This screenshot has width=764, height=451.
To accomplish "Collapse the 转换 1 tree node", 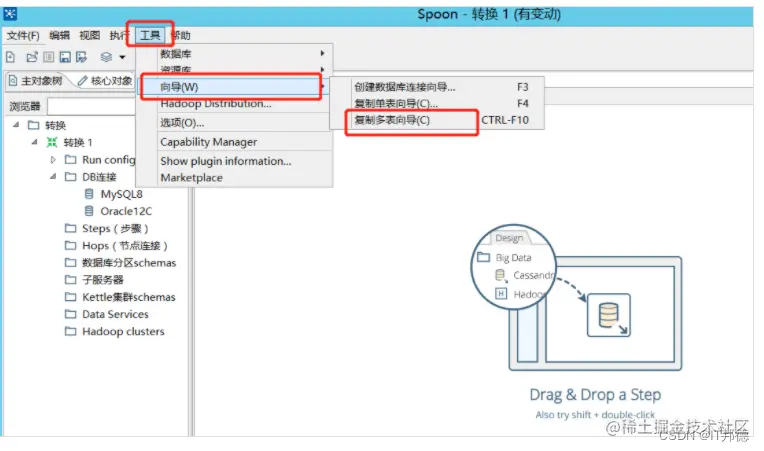I will coord(35,142).
